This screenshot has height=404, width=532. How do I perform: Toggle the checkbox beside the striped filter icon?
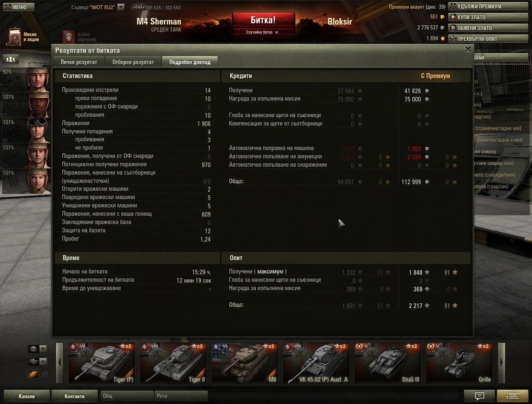click(x=45, y=374)
